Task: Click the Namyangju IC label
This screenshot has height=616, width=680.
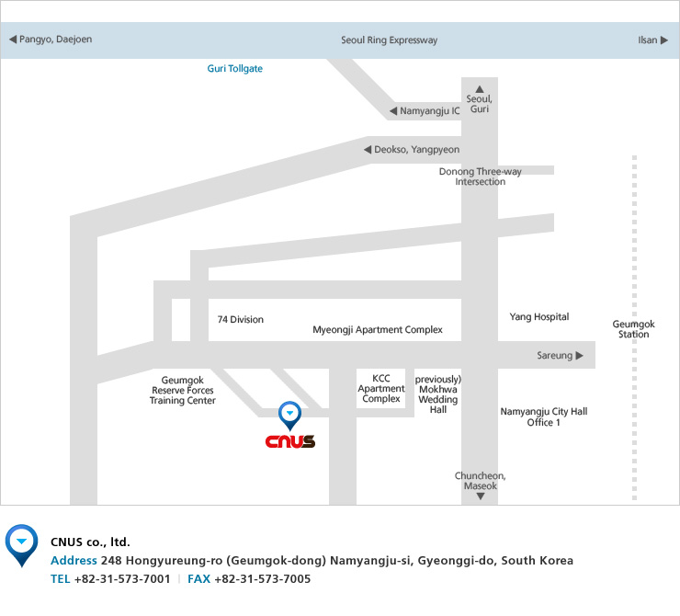Action: [x=430, y=110]
